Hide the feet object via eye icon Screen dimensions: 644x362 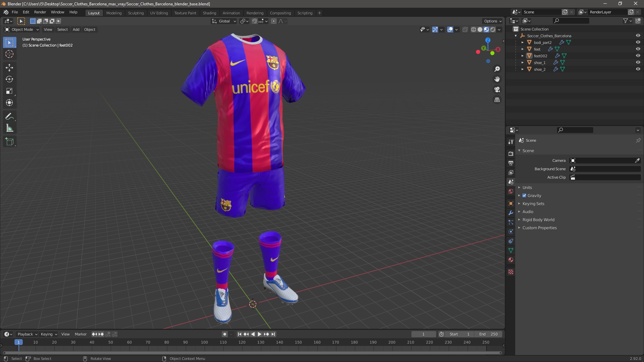click(x=638, y=49)
